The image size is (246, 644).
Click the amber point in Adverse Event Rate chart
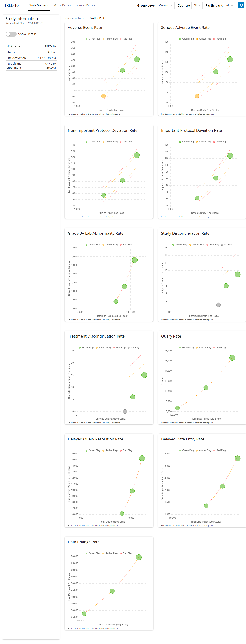click(x=104, y=96)
